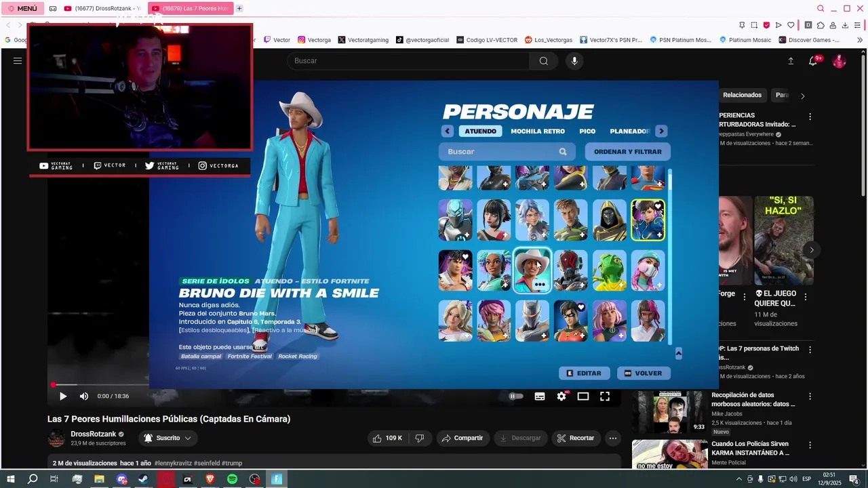Image resolution: width=868 pixels, height=488 pixels.
Task: Select the ATUENDO tab in locker
Action: (x=481, y=131)
